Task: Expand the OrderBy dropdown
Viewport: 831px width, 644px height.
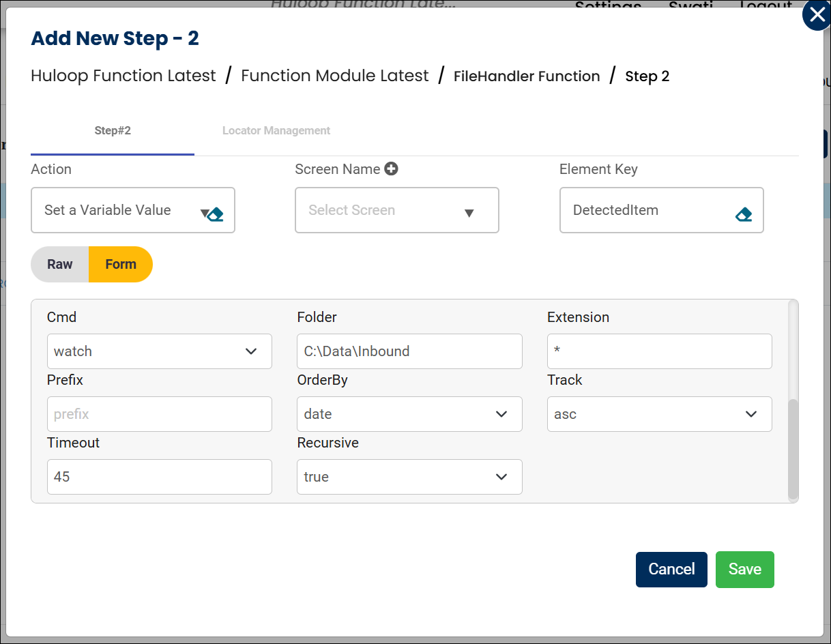Action: coord(409,414)
